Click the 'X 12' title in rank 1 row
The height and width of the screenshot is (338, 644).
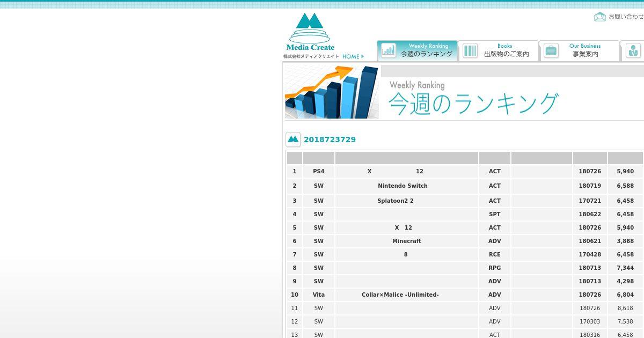pos(407,171)
